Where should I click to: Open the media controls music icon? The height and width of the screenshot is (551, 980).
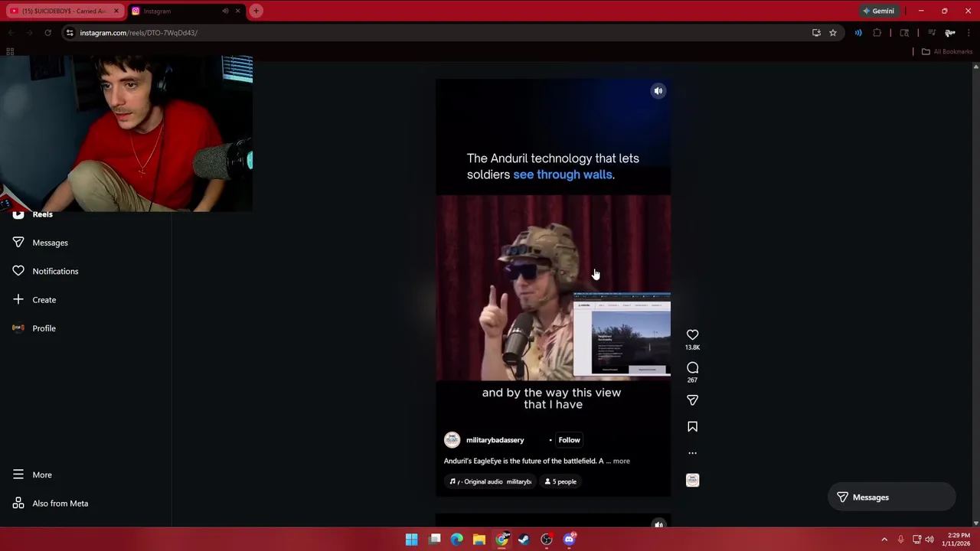[931, 33]
